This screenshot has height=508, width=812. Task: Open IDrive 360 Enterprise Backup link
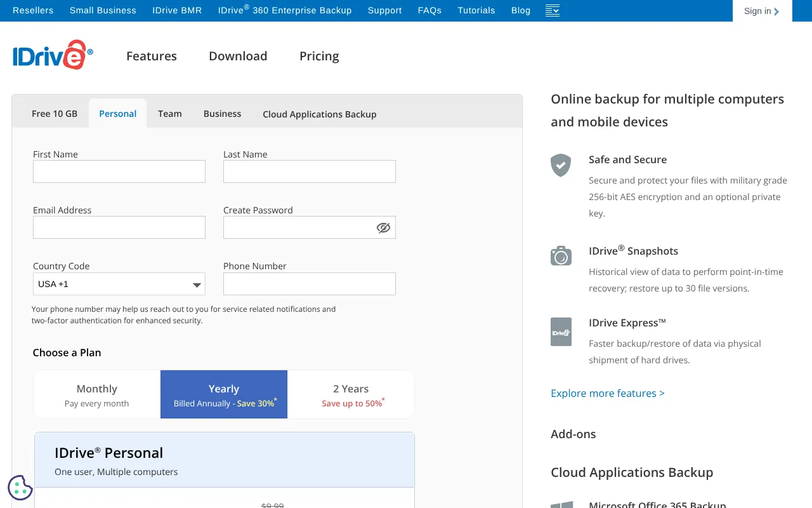point(285,10)
